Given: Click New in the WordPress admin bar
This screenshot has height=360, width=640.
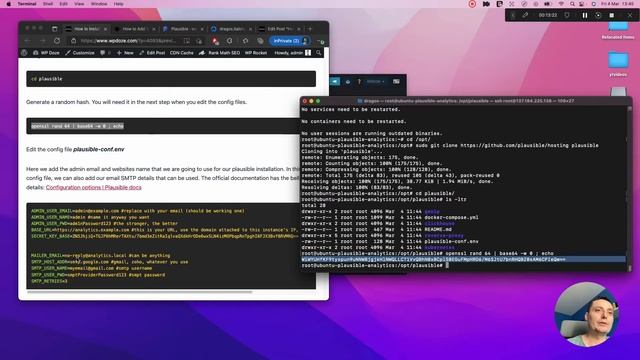Looking at the screenshot, I should point(125,53).
